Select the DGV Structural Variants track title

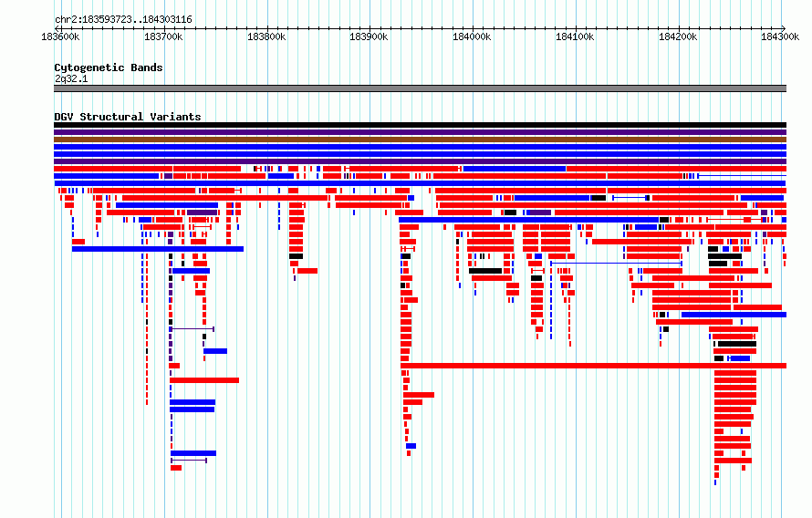128,117
